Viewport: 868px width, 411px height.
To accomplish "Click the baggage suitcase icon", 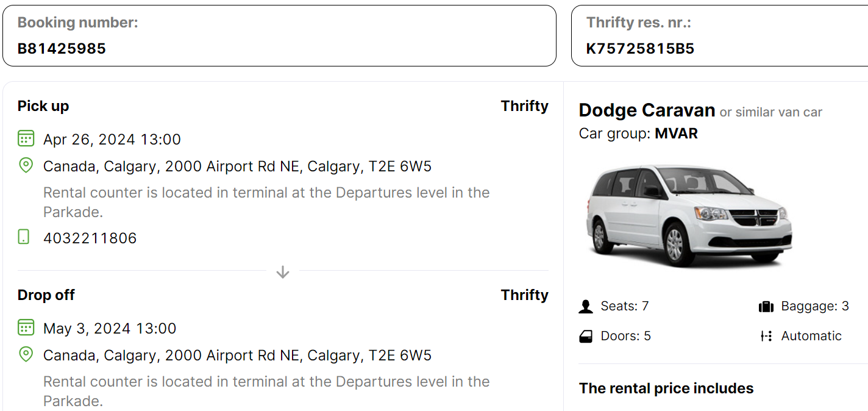I will [x=766, y=306].
